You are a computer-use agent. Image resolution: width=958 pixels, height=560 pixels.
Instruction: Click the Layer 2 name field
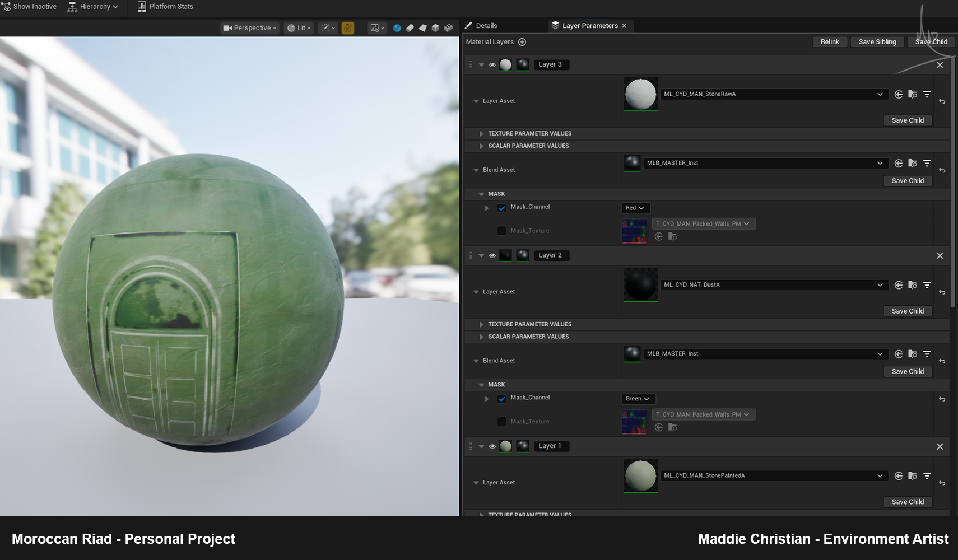(x=551, y=255)
